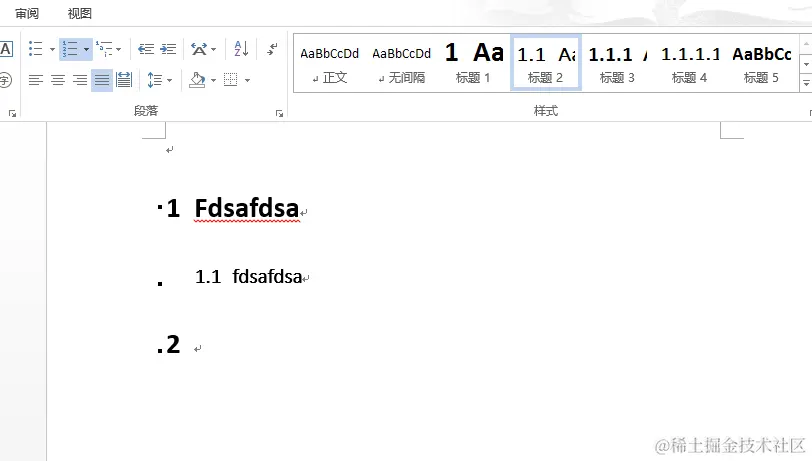812x461 pixels.
Task: Toggle numbered list formatting
Action: pyautogui.click(x=70, y=49)
